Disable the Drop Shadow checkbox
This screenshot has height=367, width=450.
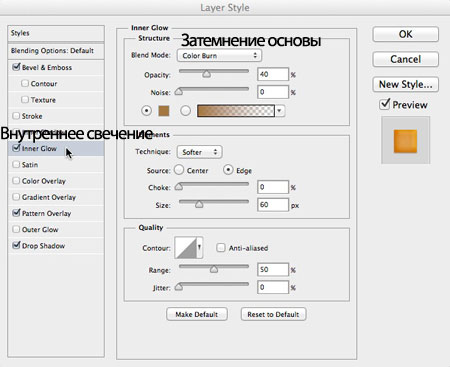[16, 245]
